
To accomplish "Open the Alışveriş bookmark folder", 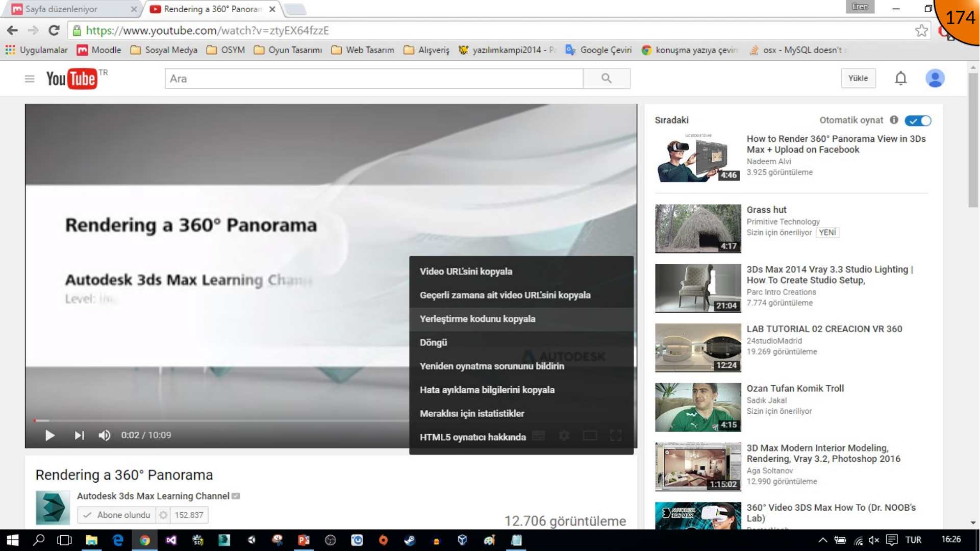I will click(x=427, y=50).
